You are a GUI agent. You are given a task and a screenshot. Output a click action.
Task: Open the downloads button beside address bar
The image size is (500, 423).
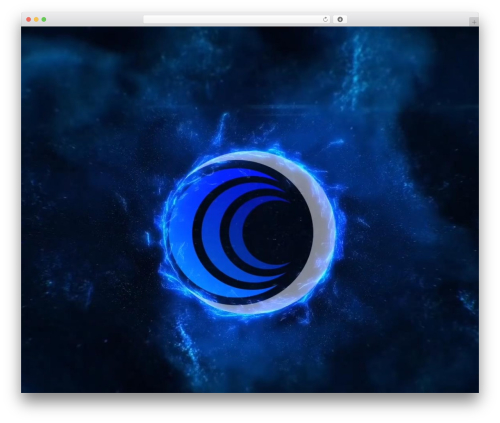(x=340, y=19)
